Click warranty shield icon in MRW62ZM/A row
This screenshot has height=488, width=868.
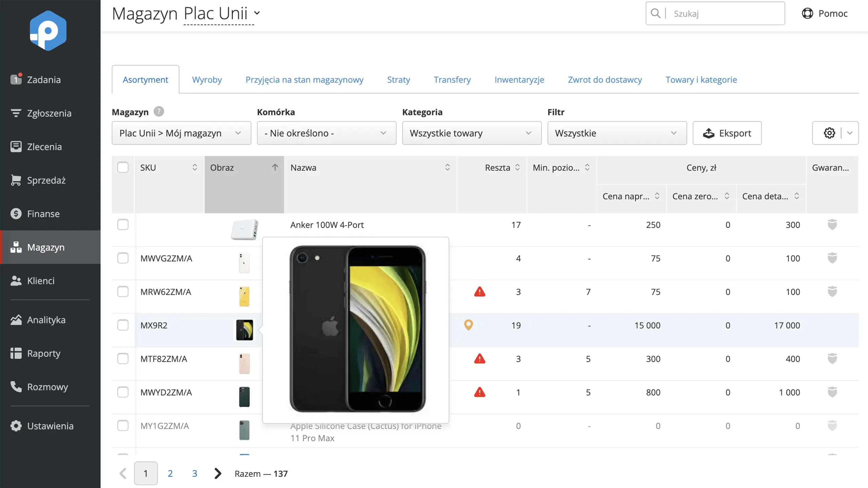coord(832,291)
